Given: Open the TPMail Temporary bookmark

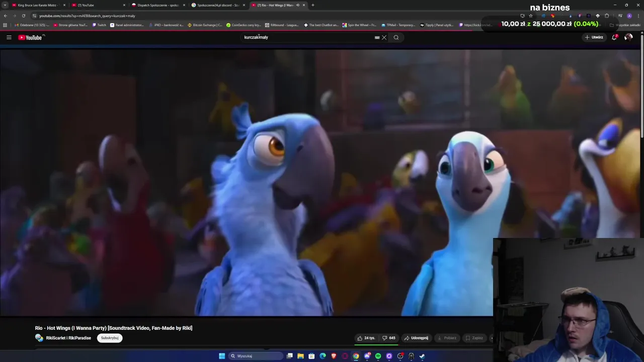Looking at the screenshot, I should (x=398, y=25).
